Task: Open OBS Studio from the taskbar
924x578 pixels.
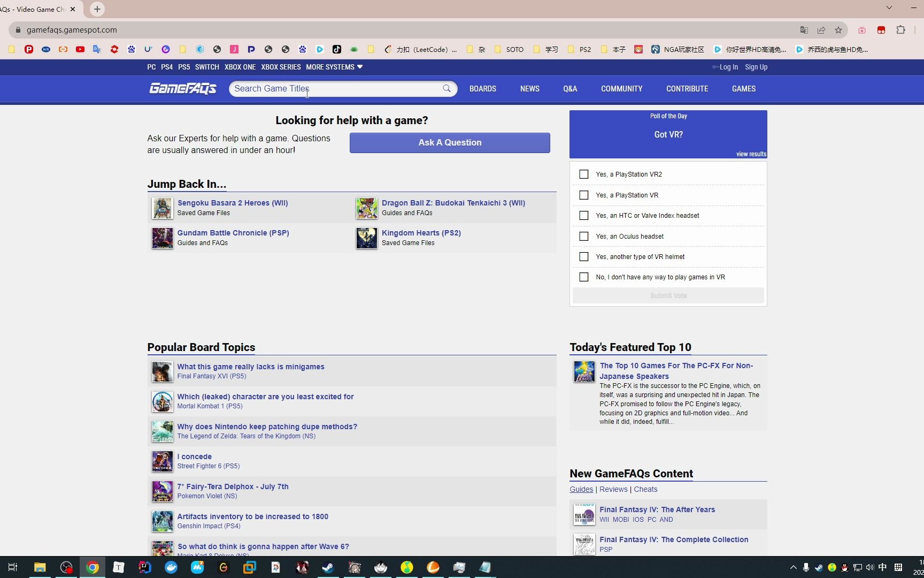Action: pyautogui.click(x=66, y=567)
